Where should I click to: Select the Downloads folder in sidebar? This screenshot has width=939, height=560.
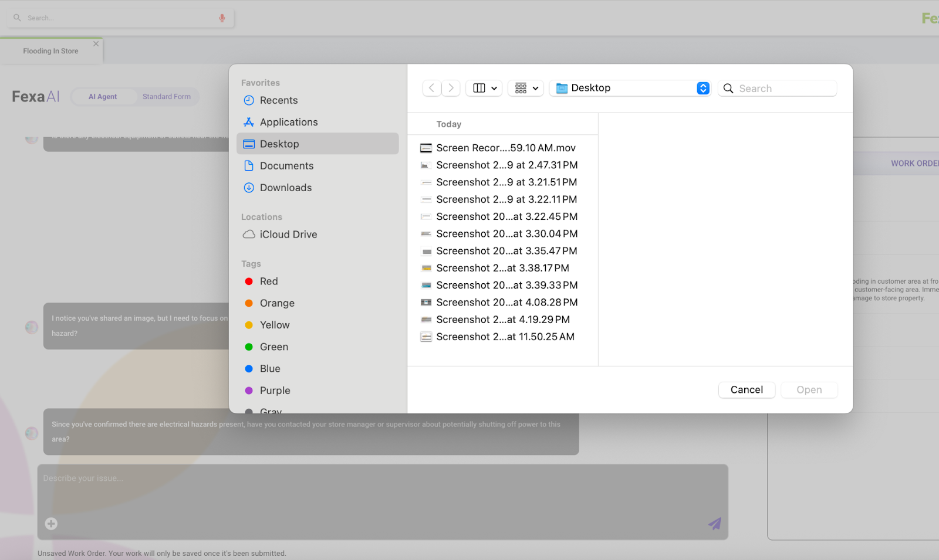coord(285,188)
